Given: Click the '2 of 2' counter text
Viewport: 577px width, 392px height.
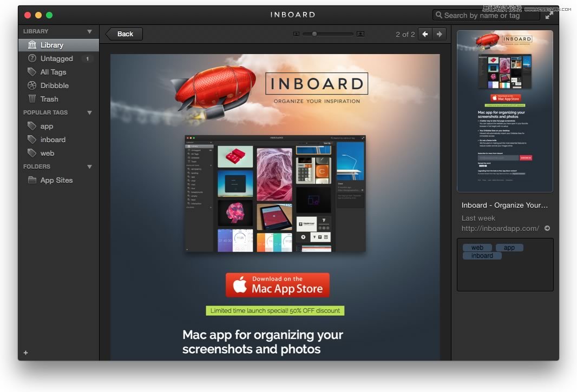Looking at the screenshot, I should 405,34.
